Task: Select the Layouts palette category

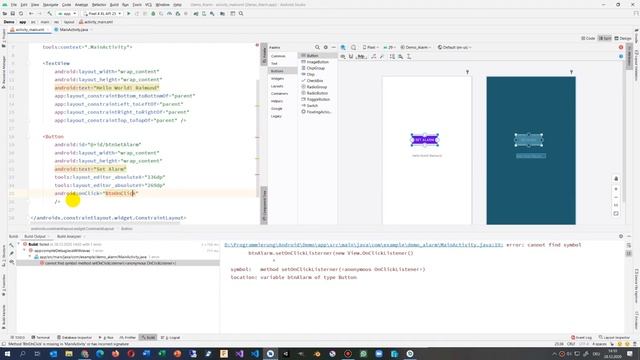Action: point(282,86)
